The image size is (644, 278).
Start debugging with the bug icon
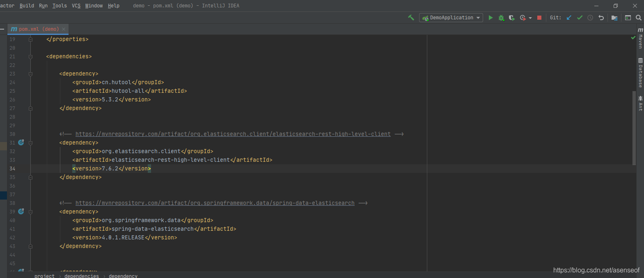point(501,18)
